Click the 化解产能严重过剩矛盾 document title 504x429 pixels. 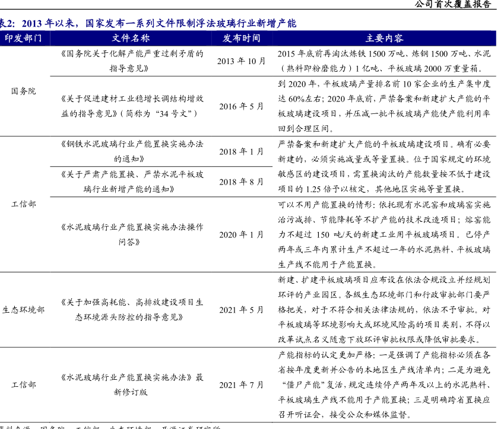tap(131, 61)
